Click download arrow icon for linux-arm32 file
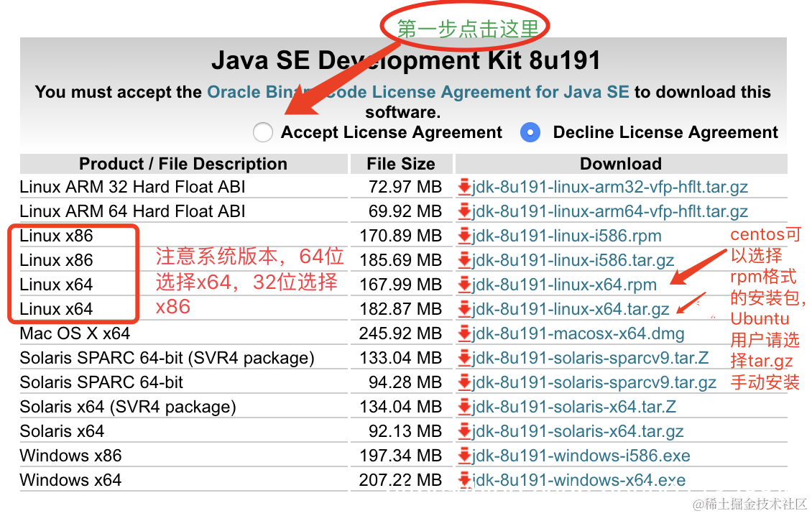Image resolution: width=812 pixels, height=516 pixels. point(464,187)
